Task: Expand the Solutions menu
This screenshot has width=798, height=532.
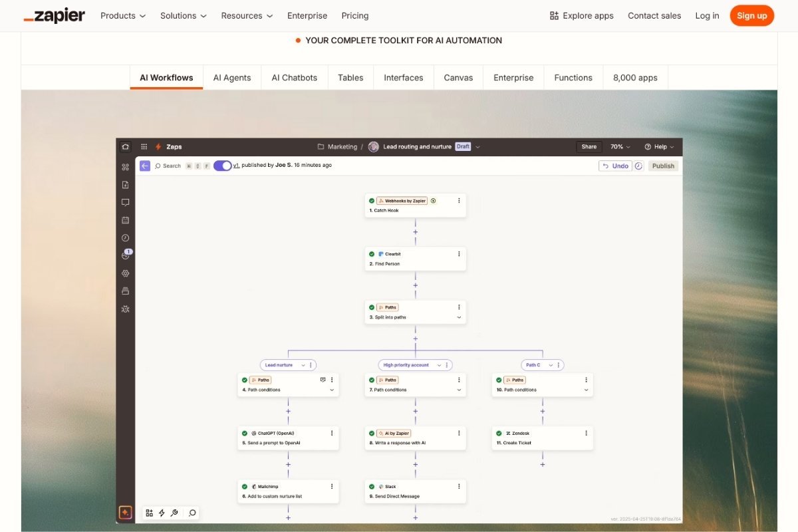Action: (x=184, y=15)
